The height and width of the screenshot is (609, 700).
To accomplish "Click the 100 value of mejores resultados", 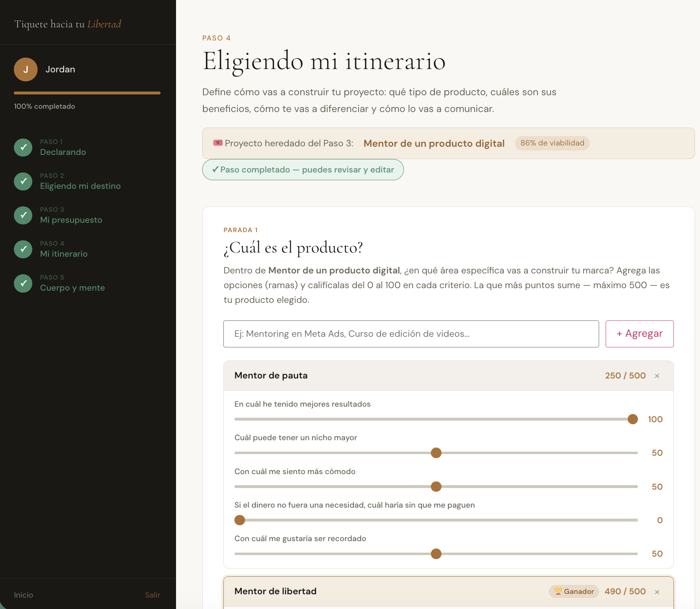I will (655, 419).
